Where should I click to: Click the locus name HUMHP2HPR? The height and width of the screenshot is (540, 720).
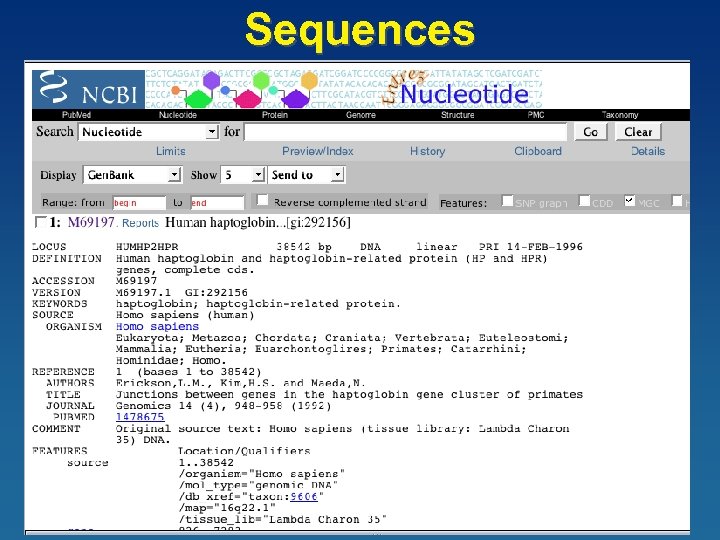tap(147, 247)
